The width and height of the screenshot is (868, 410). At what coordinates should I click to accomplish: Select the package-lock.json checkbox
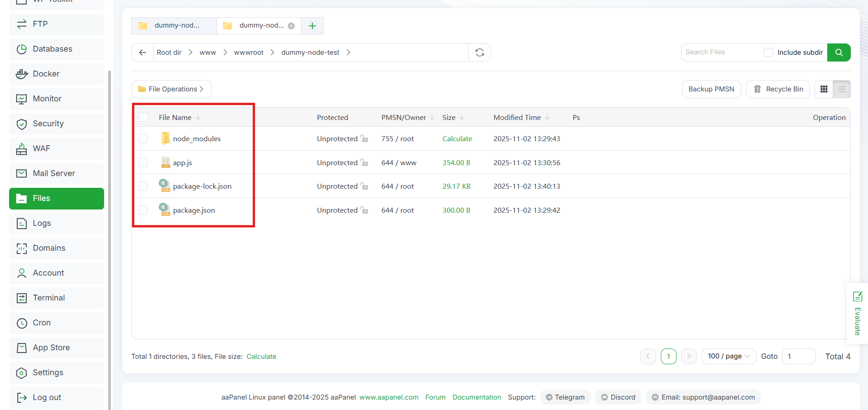(x=143, y=186)
